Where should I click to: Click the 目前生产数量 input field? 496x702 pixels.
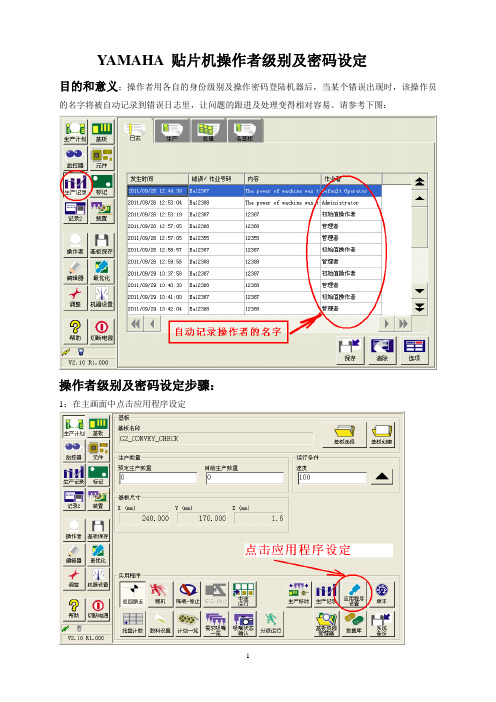pyautogui.click(x=244, y=478)
